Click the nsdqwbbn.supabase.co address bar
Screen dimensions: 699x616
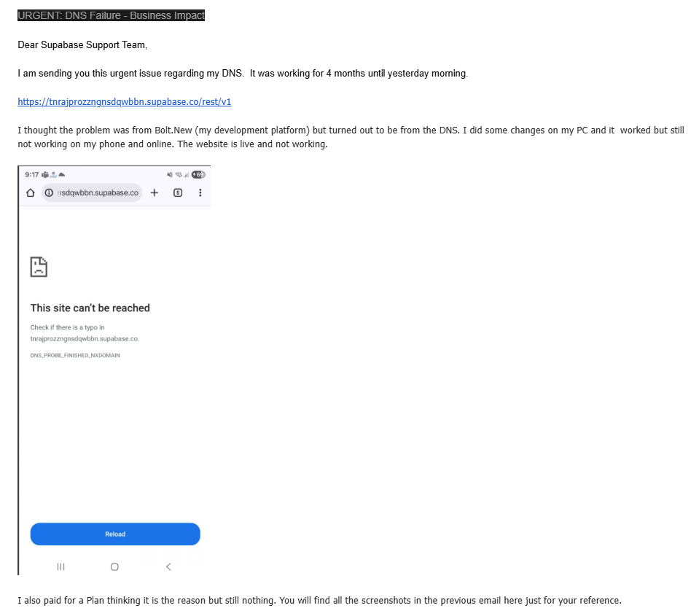[93, 192]
